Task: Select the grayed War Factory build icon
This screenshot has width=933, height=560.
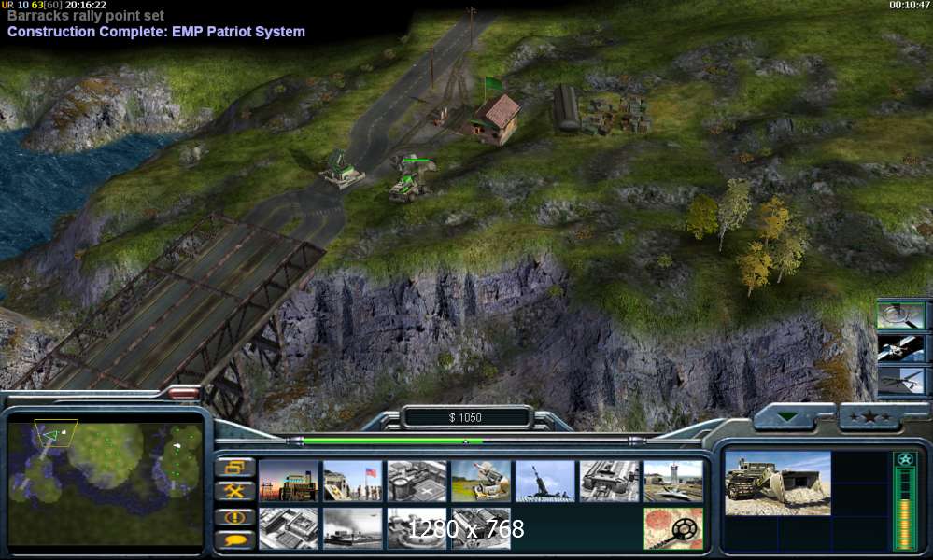Action: pos(609,481)
